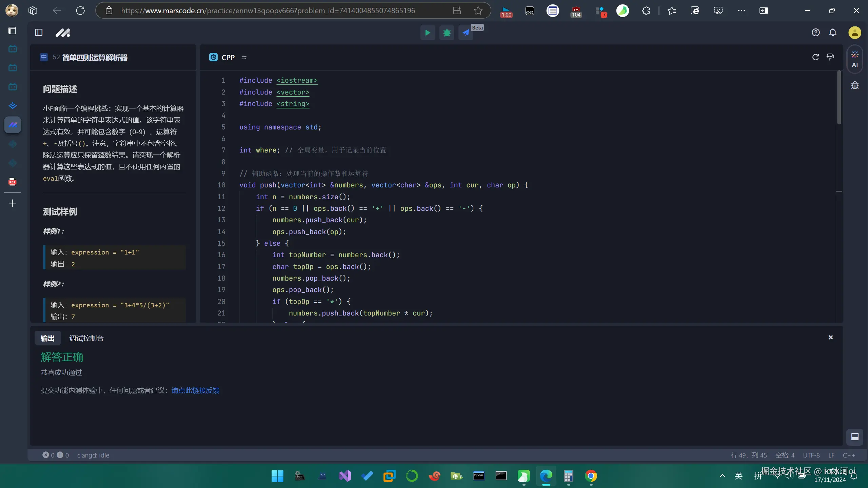
Task: Run the code with the play button
Action: (428, 33)
